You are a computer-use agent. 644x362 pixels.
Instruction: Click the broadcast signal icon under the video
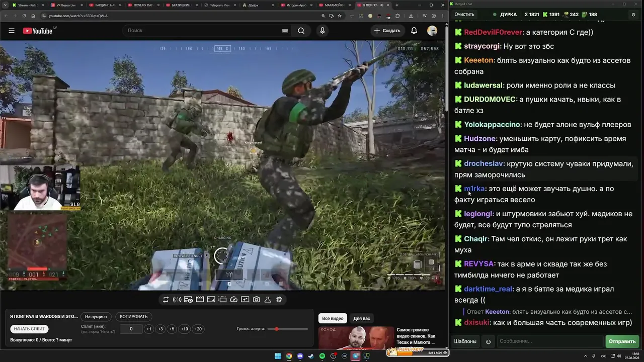click(x=177, y=300)
